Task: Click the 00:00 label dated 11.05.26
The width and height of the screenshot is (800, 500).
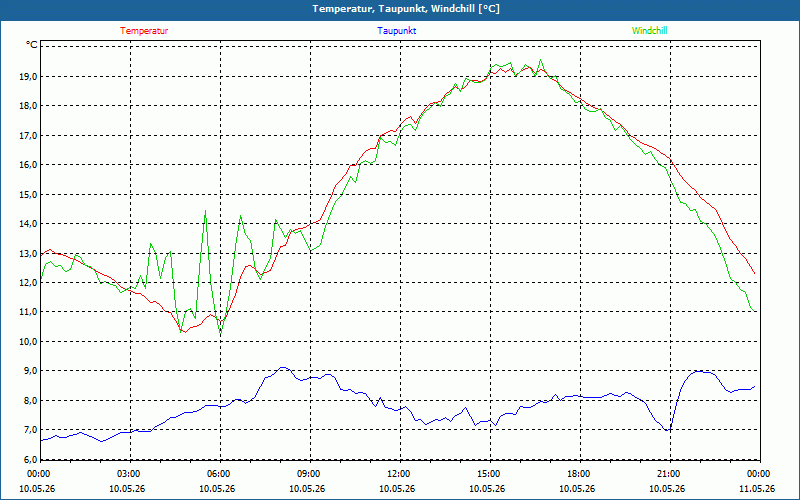Action: point(759,474)
